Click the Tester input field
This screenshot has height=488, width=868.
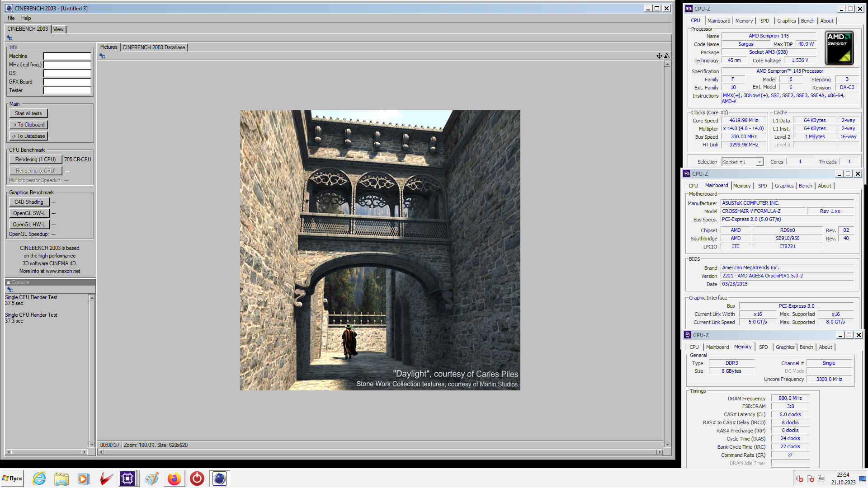[67, 90]
